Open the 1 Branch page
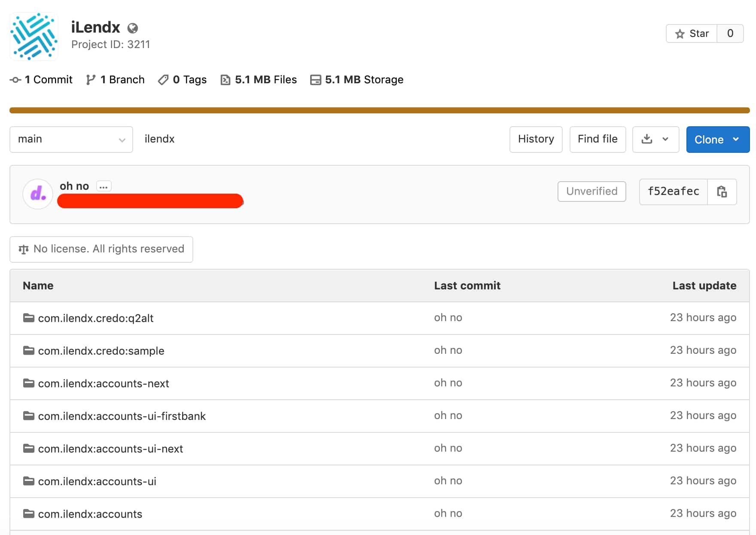This screenshot has height=535, width=756. point(116,80)
